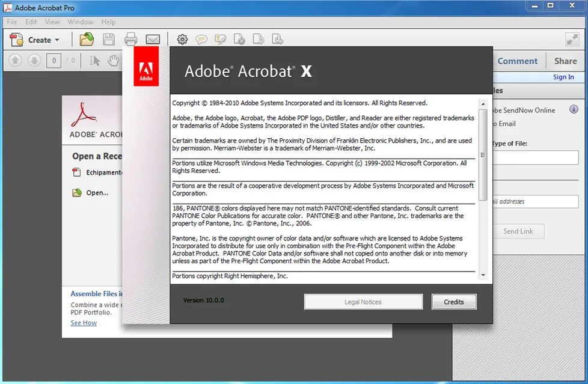Click the Email envelope icon

153,39
